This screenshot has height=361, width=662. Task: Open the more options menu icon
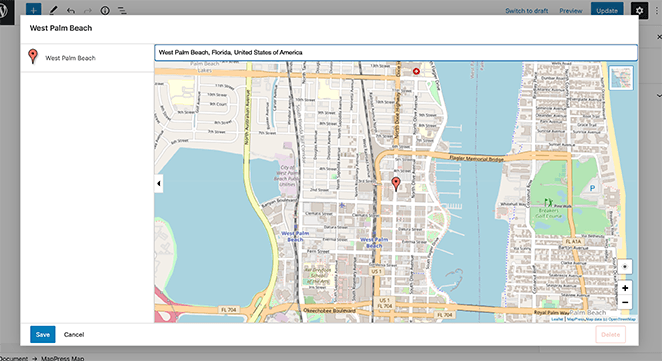pos(658,11)
